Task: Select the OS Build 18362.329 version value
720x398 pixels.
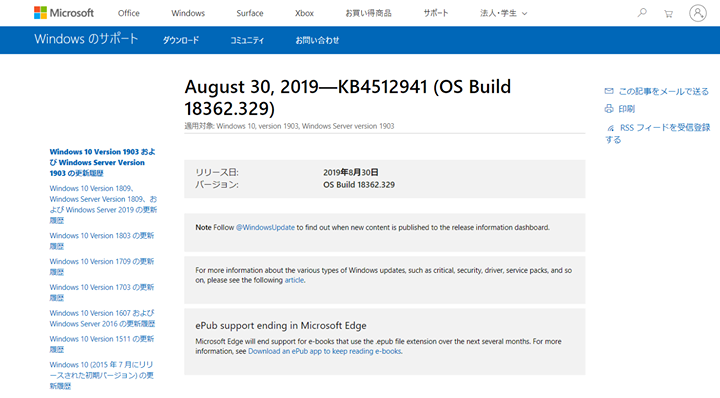Action: coord(359,185)
